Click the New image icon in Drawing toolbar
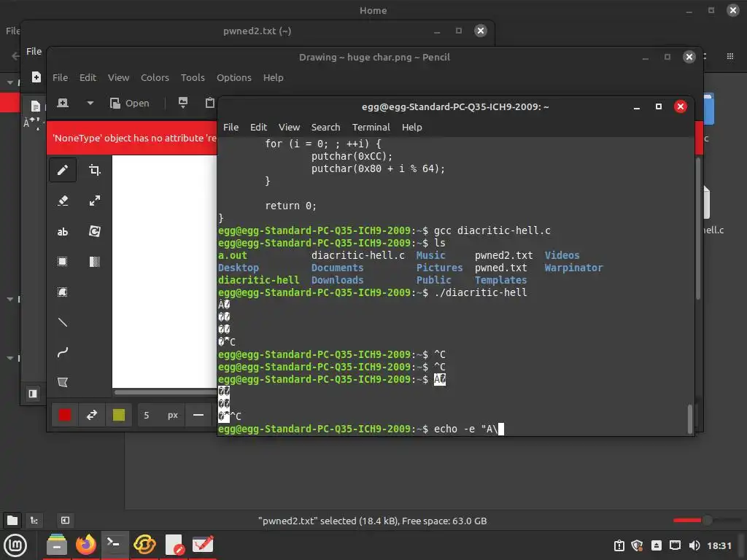The image size is (747, 560). (63, 103)
